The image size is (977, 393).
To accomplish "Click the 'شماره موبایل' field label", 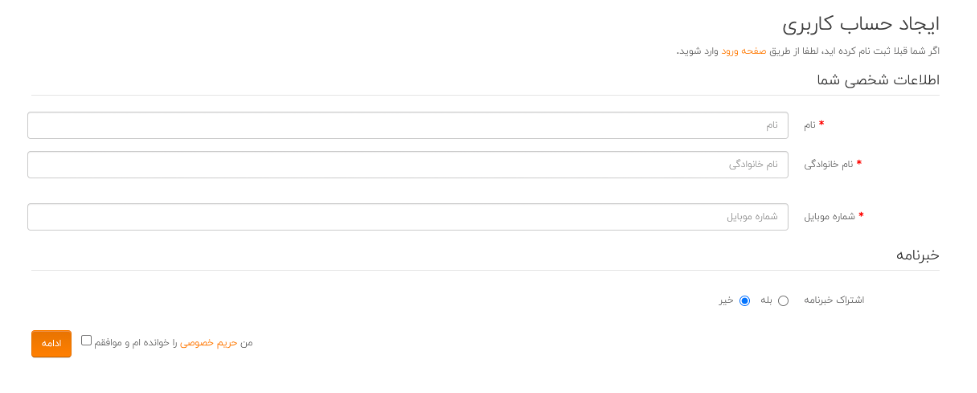I will [829, 217].
